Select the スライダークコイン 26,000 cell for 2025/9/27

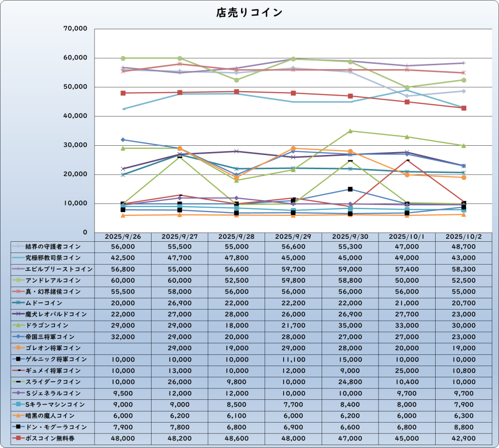180,382
